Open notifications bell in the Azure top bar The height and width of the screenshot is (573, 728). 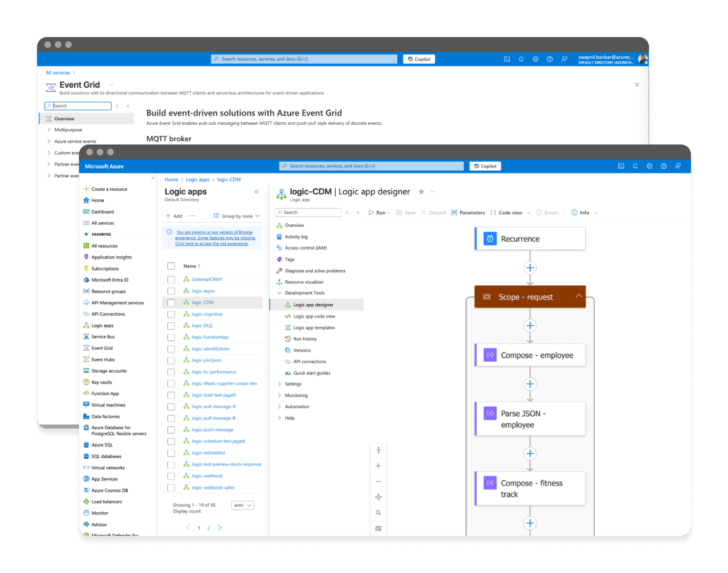click(x=635, y=166)
